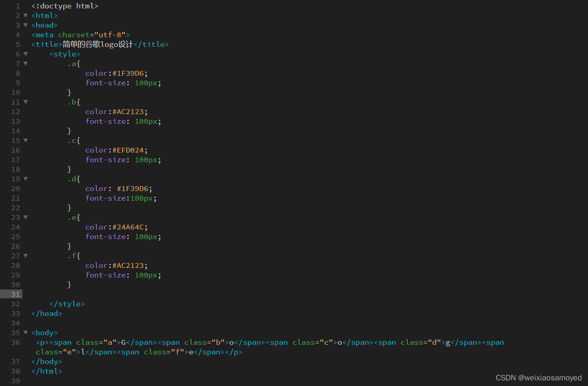
Task: Click the closing </style> tag
Action: [67, 304]
